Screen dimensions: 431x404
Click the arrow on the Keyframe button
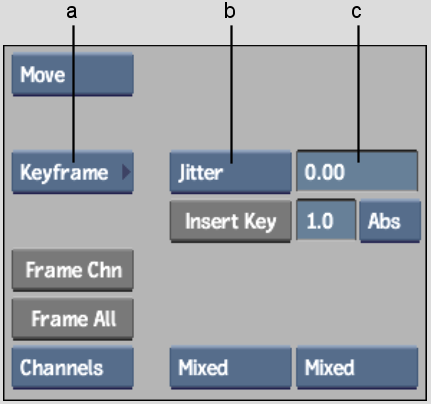click(126, 172)
